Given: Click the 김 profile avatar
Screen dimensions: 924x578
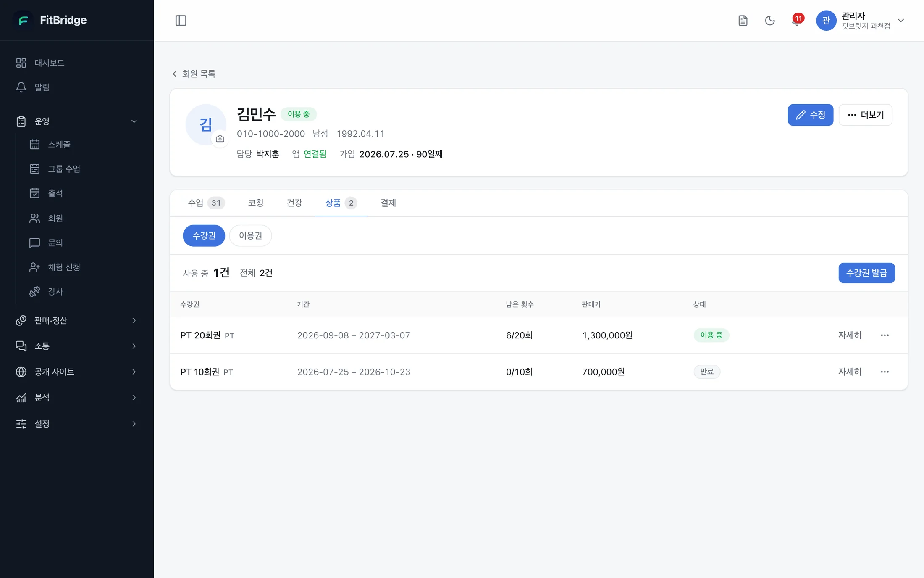Looking at the screenshot, I should [206, 124].
